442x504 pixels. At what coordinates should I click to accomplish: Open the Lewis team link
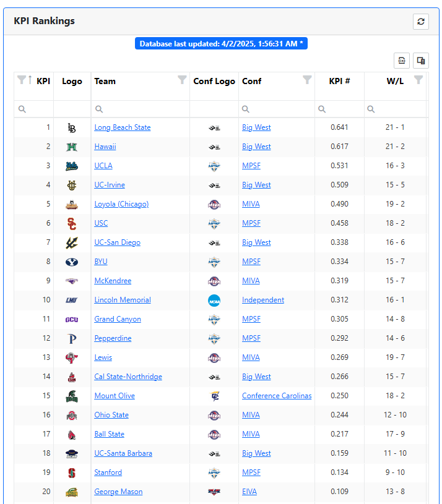click(x=103, y=357)
